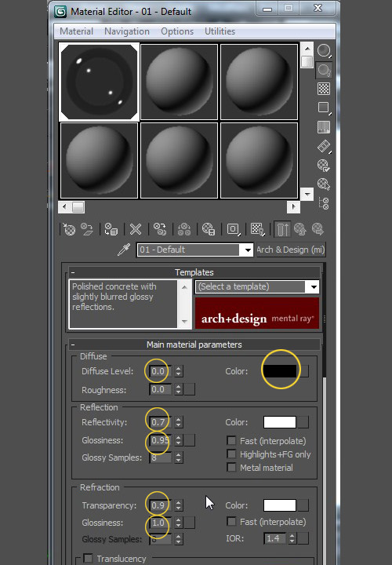This screenshot has width=392, height=565.
Task: Click the IOR spinner arrows
Action: point(292,538)
